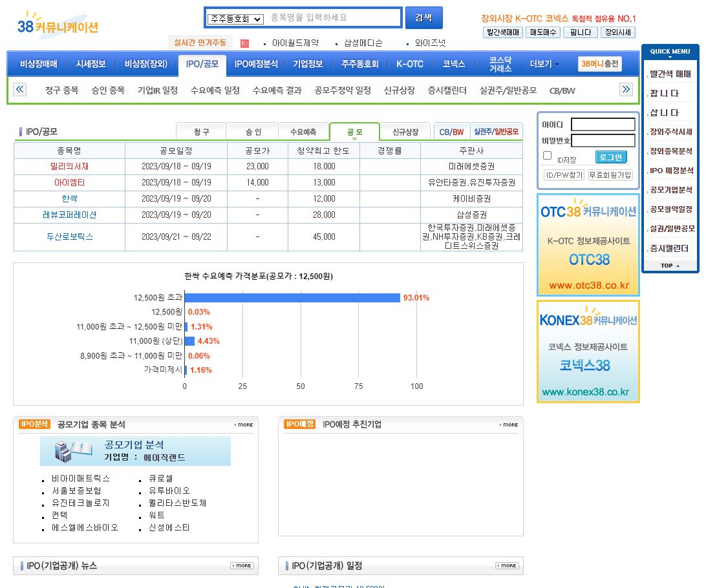706x588 pixels.
Task: Click the 장외시세 top button
Action: coord(618,32)
